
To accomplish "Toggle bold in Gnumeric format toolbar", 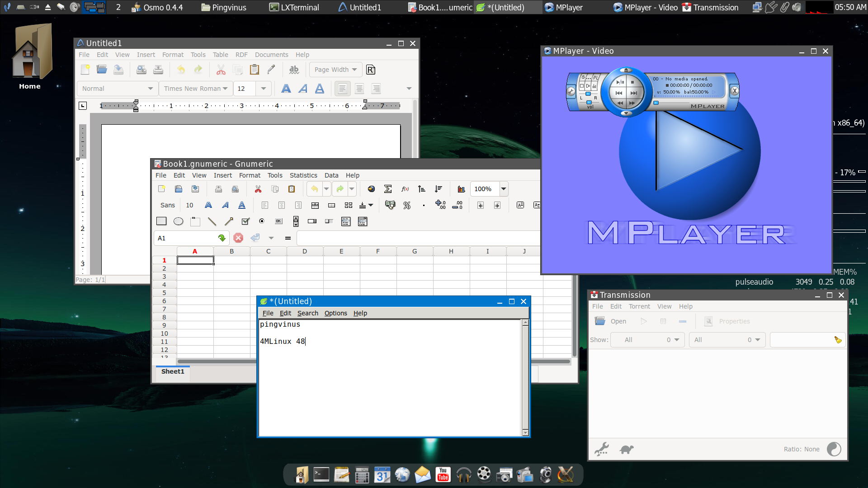I will click(x=208, y=205).
